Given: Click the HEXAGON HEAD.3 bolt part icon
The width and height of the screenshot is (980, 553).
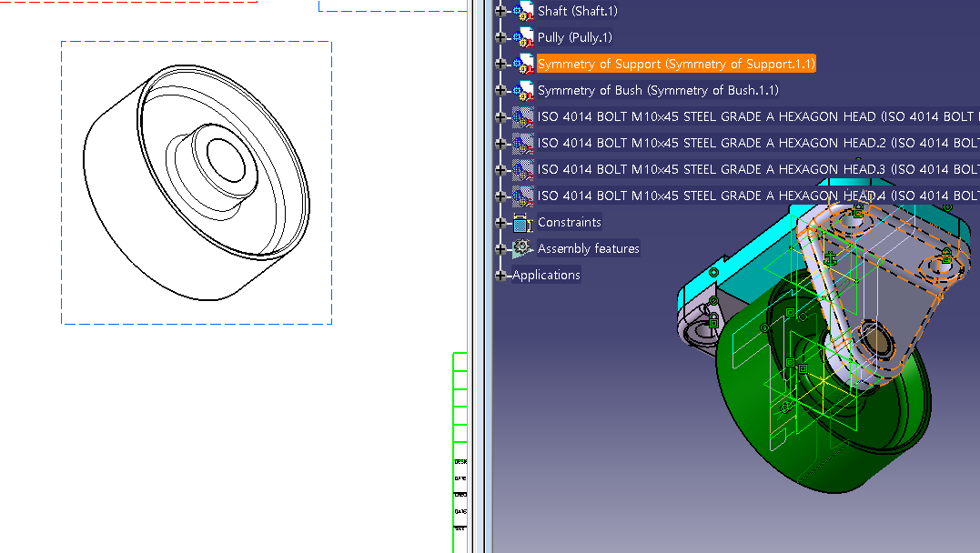Looking at the screenshot, I should tap(523, 169).
